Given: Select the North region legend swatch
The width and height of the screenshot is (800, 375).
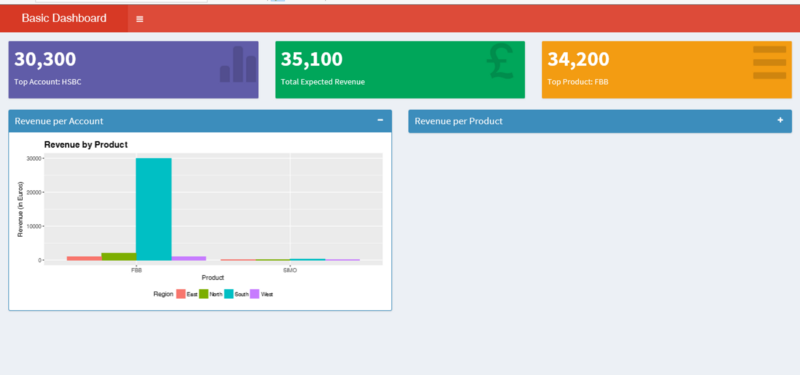Looking at the screenshot, I should click(x=204, y=294).
